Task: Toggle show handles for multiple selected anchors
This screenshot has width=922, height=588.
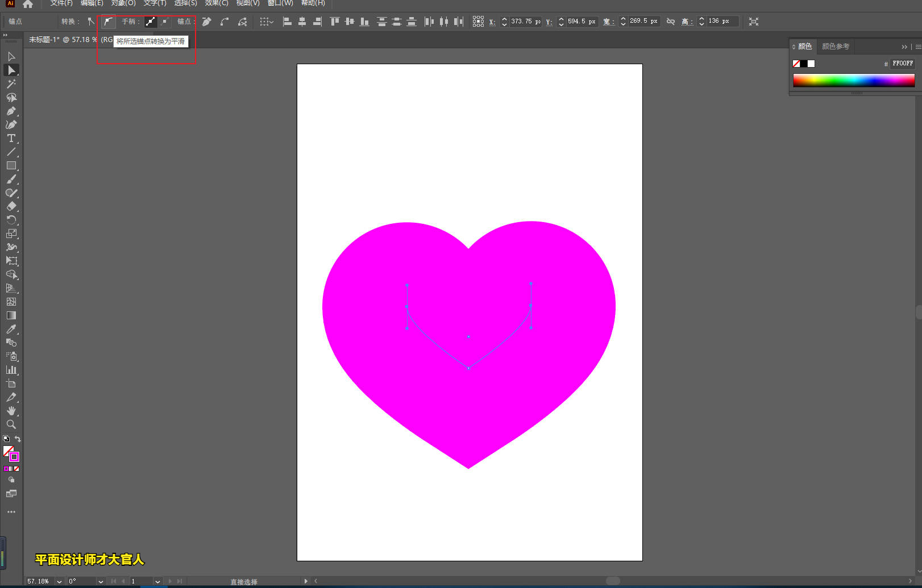Action: tap(150, 22)
